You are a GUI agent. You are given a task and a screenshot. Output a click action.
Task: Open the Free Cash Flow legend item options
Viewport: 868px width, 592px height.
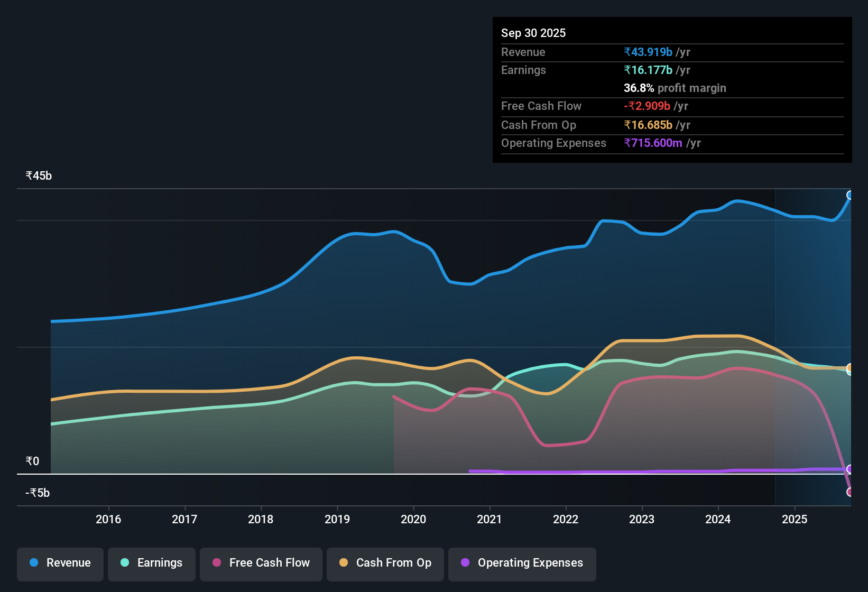coord(261,563)
